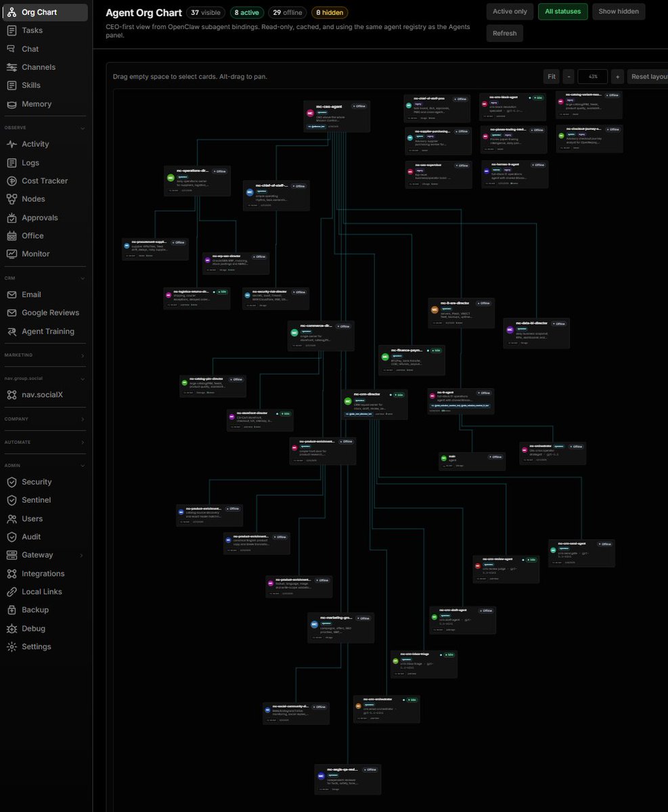
Task: Click the 29 offline status badge
Action: pyautogui.click(x=288, y=12)
